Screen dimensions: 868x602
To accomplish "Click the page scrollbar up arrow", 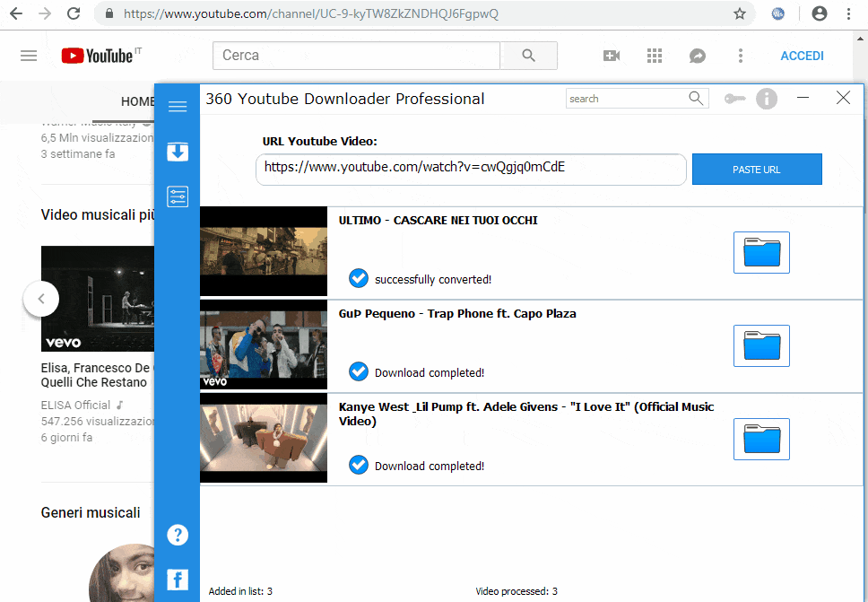I will pyautogui.click(x=860, y=39).
